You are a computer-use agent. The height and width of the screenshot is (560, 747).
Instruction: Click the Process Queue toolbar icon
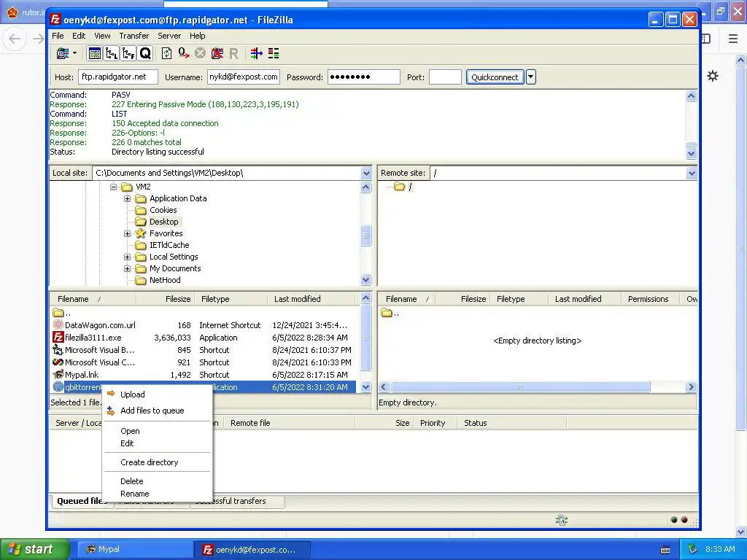click(x=183, y=53)
